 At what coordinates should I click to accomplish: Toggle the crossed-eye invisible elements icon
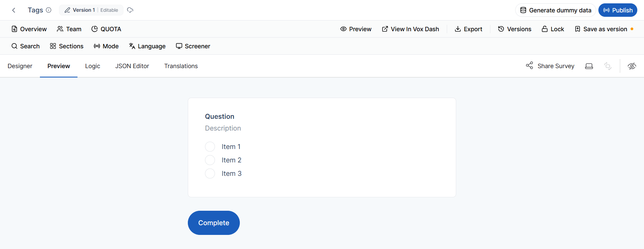[x=632, y=66]
